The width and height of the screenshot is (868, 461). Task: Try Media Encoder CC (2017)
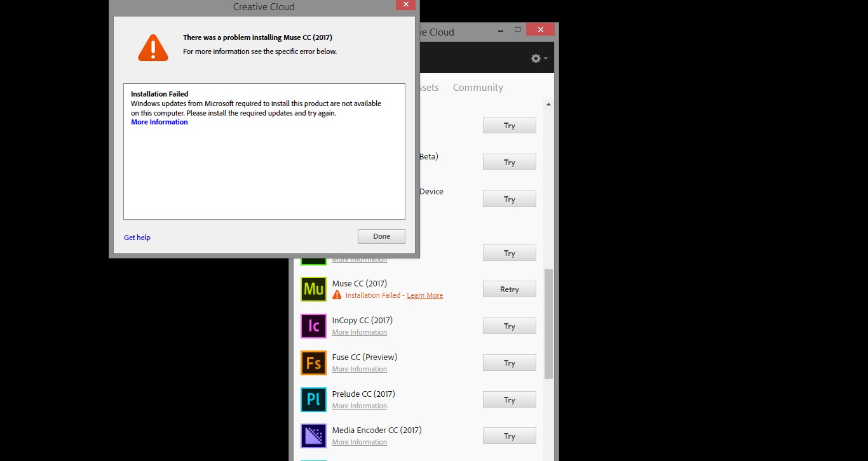click(x=510, y=436)
